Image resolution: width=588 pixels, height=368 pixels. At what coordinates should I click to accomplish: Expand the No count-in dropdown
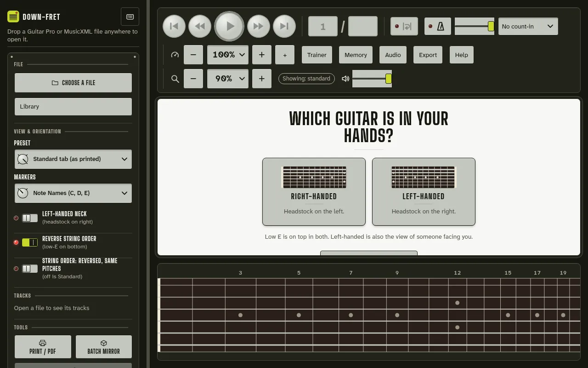[528, 26]
